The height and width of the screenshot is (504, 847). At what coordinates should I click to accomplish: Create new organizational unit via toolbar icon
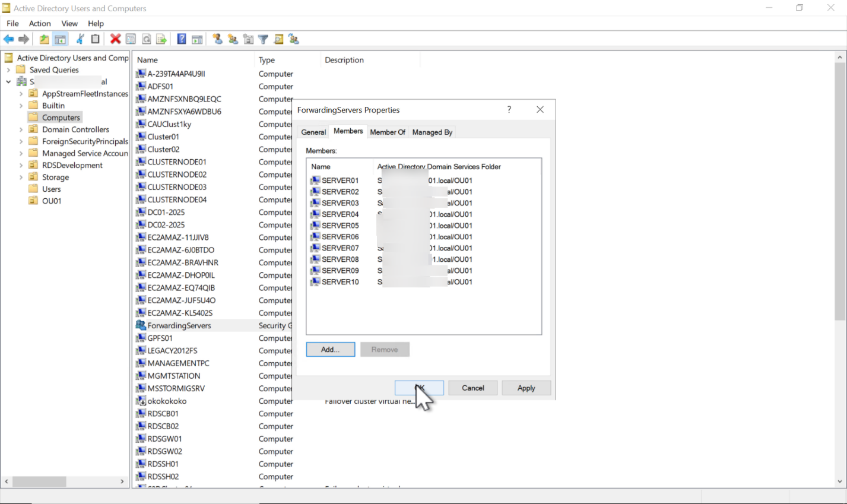[x=248, y=39]
